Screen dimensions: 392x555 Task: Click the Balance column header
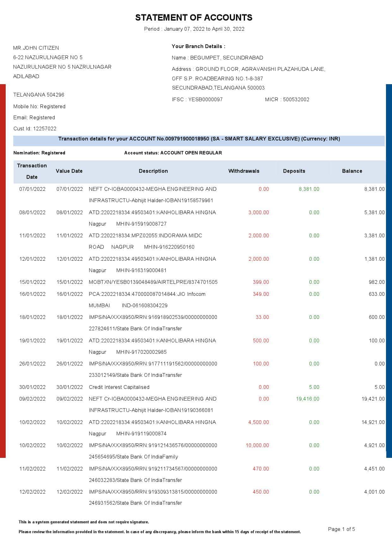tap(352, 171)
